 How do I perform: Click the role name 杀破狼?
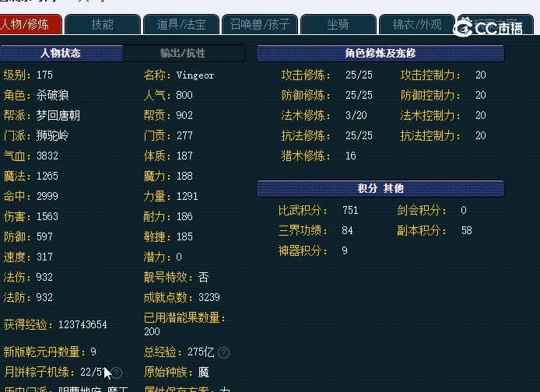click(x=52, y=96)
